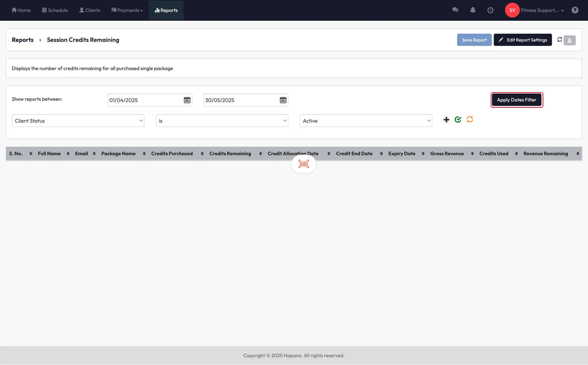Screen dimensions: 588x365
Task: Reset filters with orange refresh icon
Action: 470,120
